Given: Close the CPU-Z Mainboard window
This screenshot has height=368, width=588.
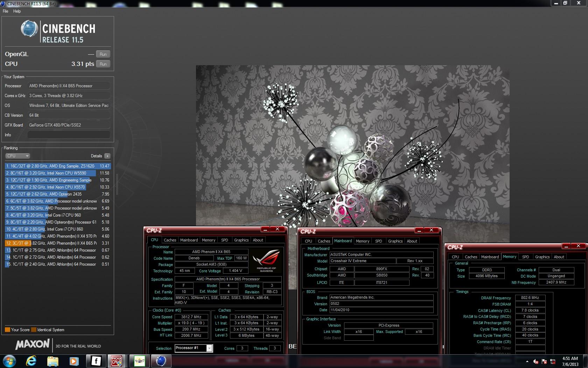Looking at the screenshot, I should (432, 230).
